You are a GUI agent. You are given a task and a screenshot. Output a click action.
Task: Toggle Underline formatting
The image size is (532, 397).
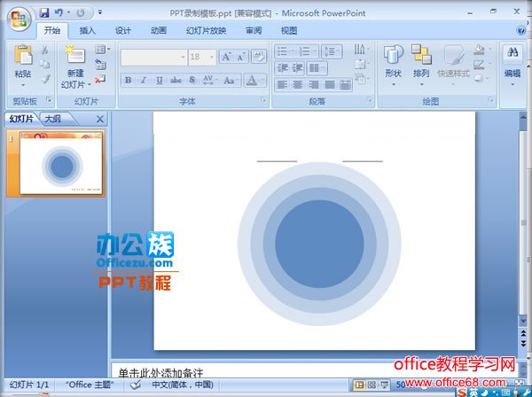pyautogui.click(x=159, y=81)
